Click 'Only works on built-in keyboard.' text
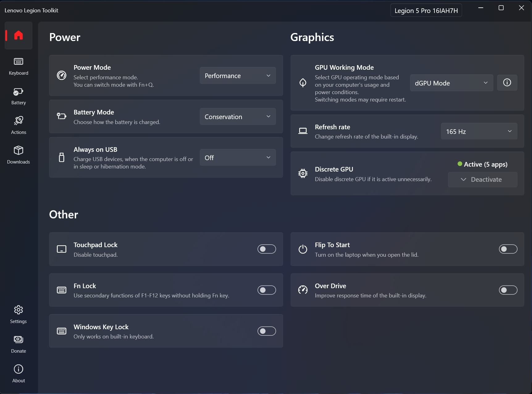 click(114, 337)
